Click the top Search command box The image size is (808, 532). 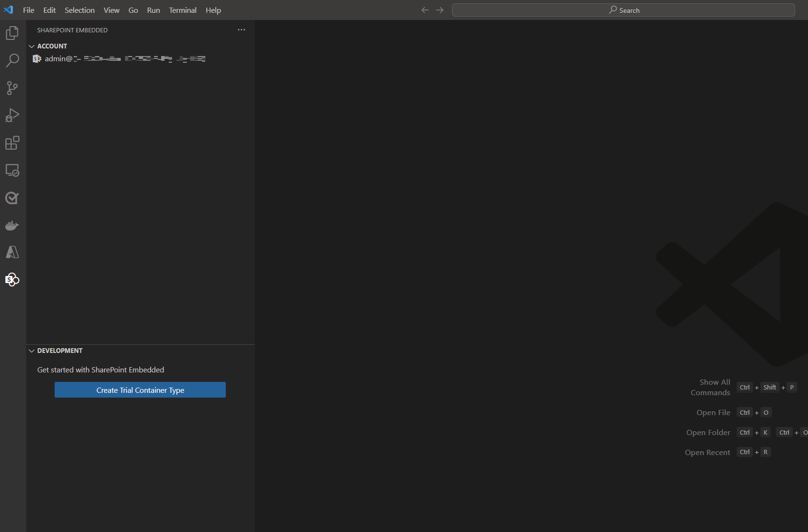coord(624,10)
